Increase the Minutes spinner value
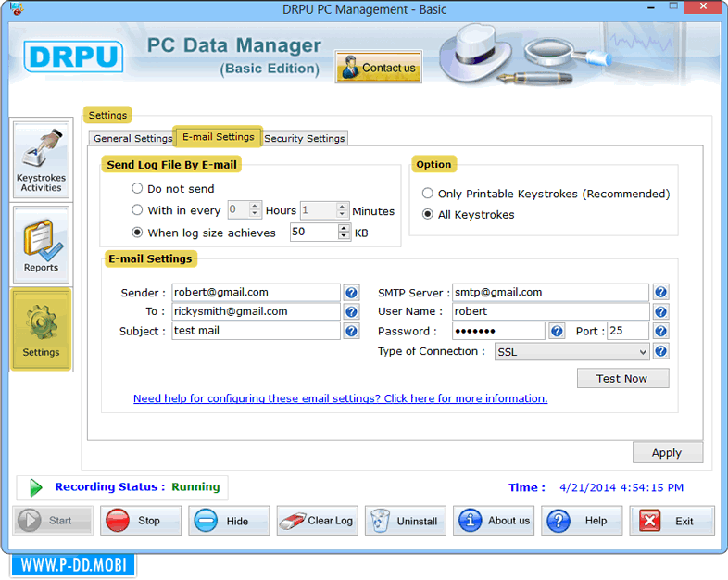Screen dimensions: 728x580 pyautogui.click(x=342, y=207)
